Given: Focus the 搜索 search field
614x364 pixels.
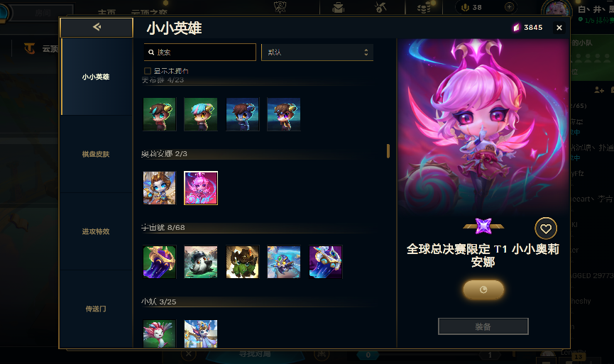Looking at the screenshot, I should pos(200,52).
